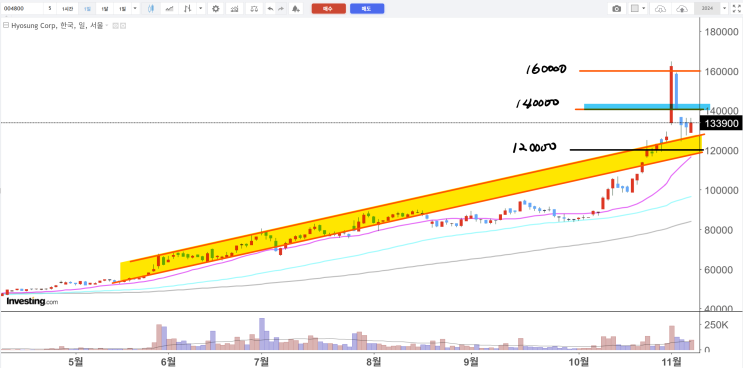Select the candlestick chart style icon
This screenshot has height=368, width=743.
coord(151,9)
